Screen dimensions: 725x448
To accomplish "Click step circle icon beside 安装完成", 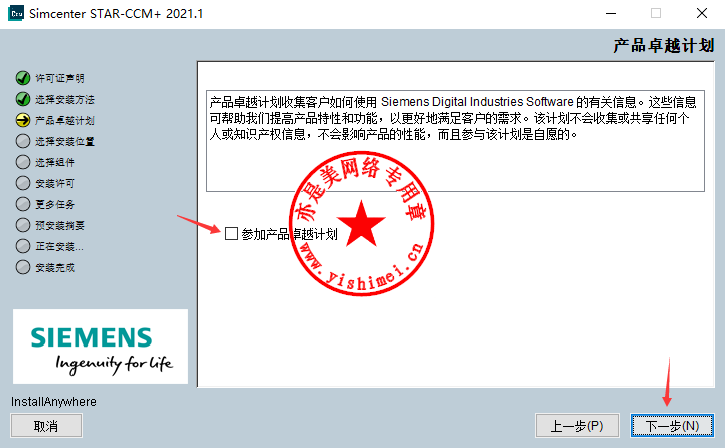I will coord(23,267).
